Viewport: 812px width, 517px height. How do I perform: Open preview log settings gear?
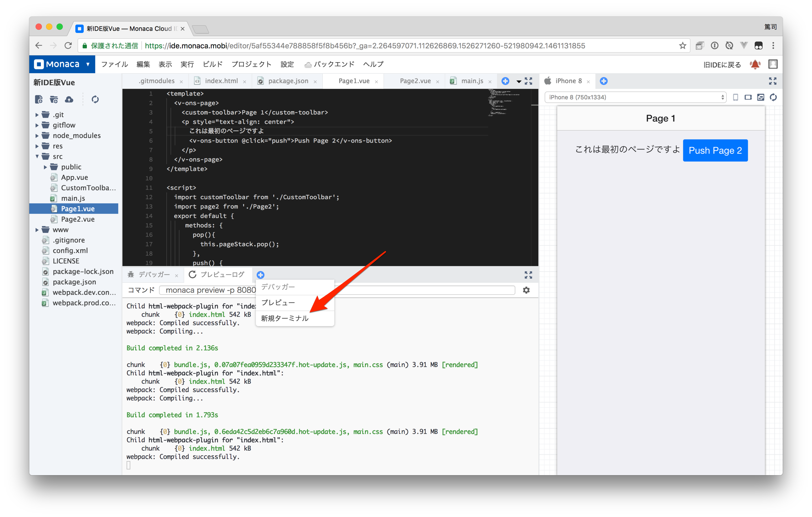point(526,290)
